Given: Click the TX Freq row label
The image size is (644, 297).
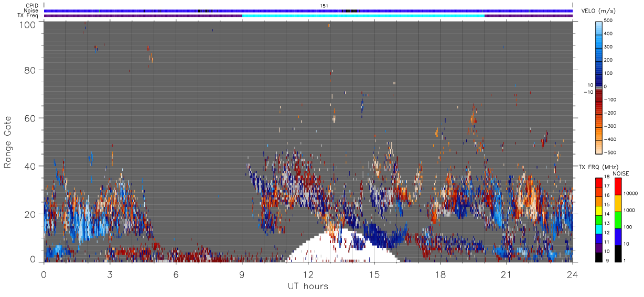Looking at the screenshot, I should [x=28, y=15].
